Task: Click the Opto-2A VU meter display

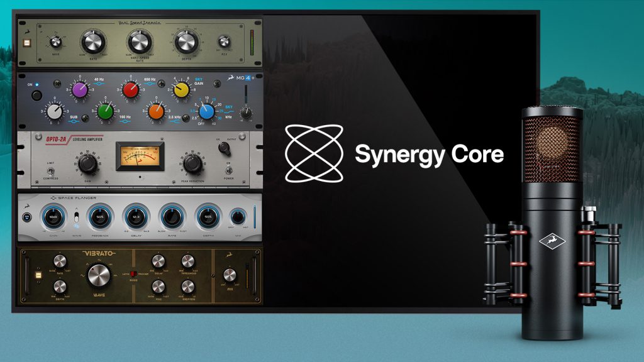Action: pyautogui.click(x=140, y=156)
